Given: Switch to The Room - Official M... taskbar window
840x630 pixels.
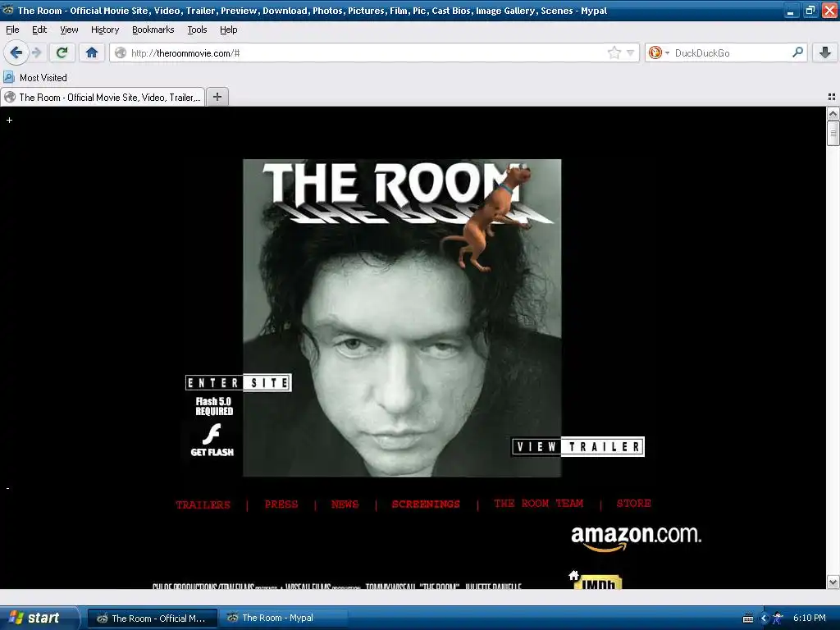Looking at the screenshot, I should click(x=152, y=619).
